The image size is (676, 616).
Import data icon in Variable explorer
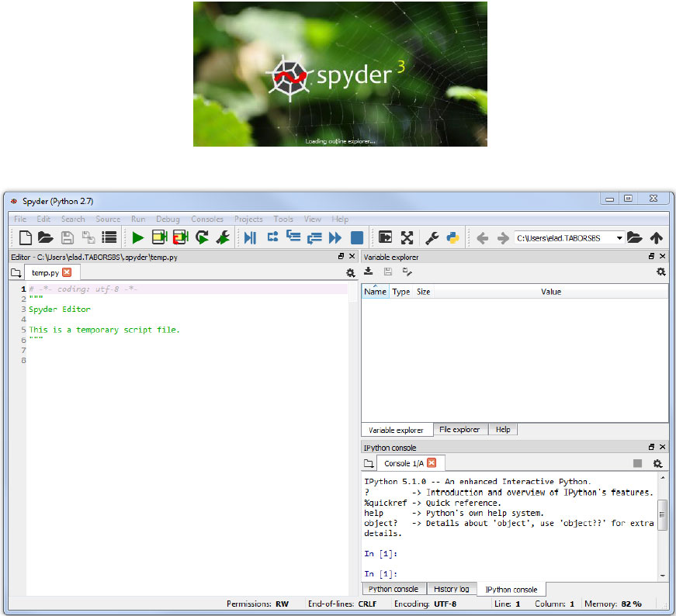[368, 271]
